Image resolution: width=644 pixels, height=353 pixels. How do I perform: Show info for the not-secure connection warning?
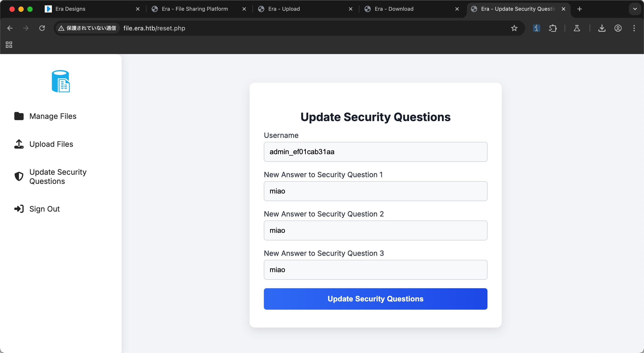(x=87, y=28)
